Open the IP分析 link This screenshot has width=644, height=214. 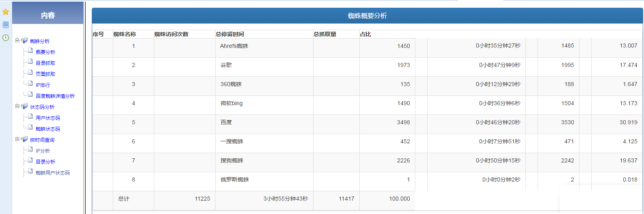point(43,151)
